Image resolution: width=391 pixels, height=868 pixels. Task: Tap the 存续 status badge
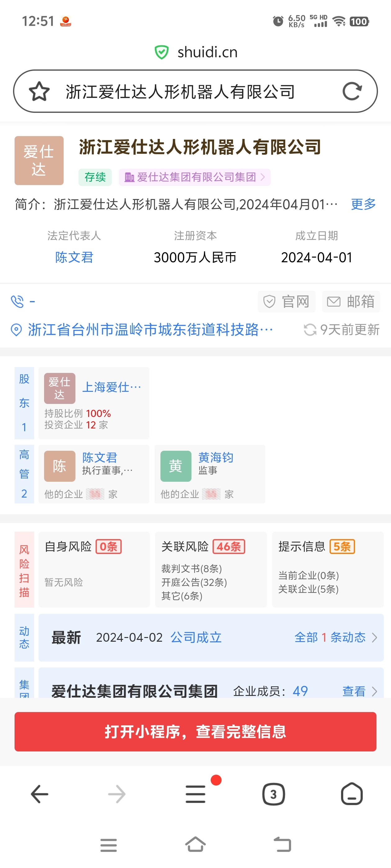coord(95,177)
